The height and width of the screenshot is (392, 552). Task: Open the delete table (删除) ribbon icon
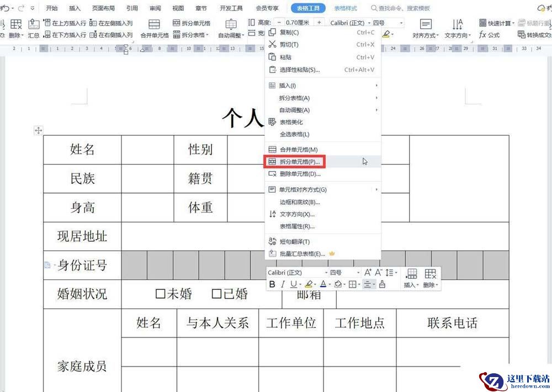click(16, 29)
